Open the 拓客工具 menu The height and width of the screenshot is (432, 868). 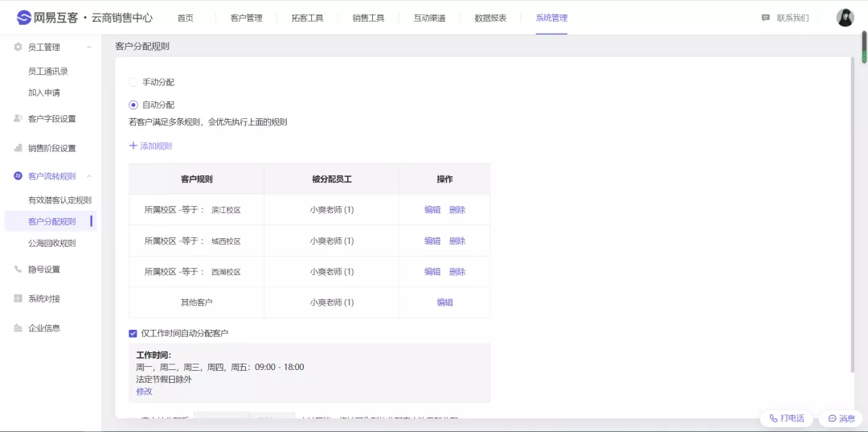(307, 18)
